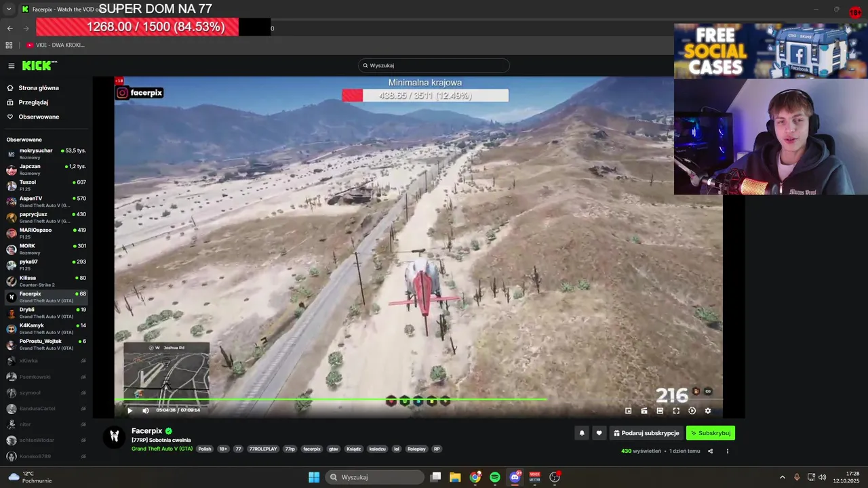Open K4Kamyk channel in followed list
This screenshot has height=488, width=868.
click(x=45, y=329)
